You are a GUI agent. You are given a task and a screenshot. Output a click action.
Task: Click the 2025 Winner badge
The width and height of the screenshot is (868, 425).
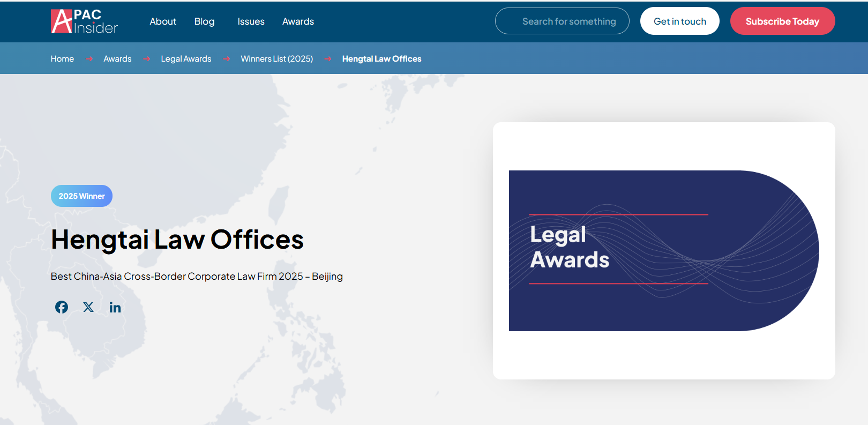click(81, 196)
